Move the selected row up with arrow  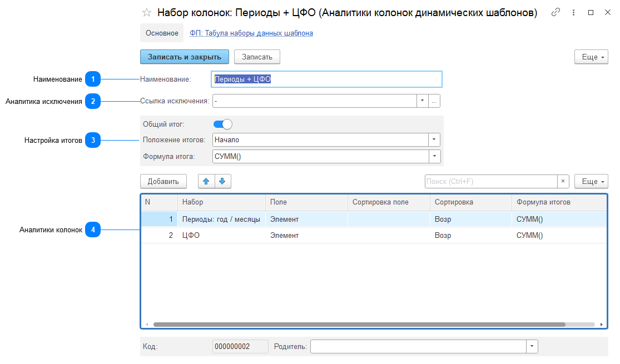pyautogui.click(x=206, y=181)
